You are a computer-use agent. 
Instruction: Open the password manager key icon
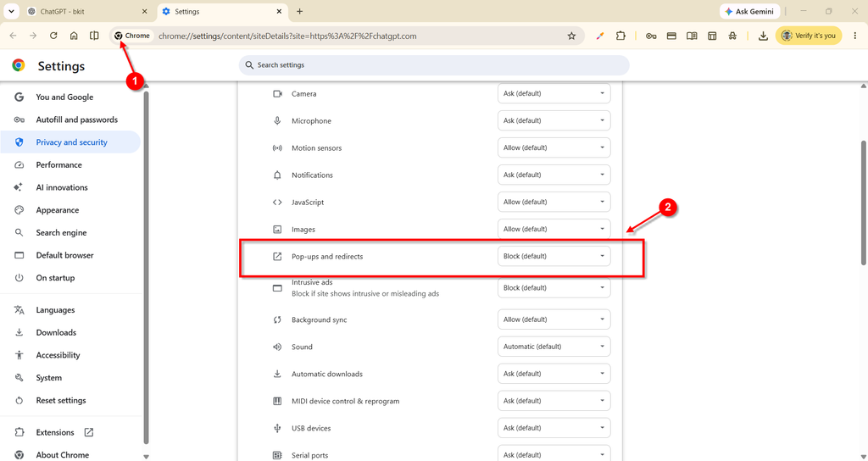pyautogui.click(x=651, y=36)
